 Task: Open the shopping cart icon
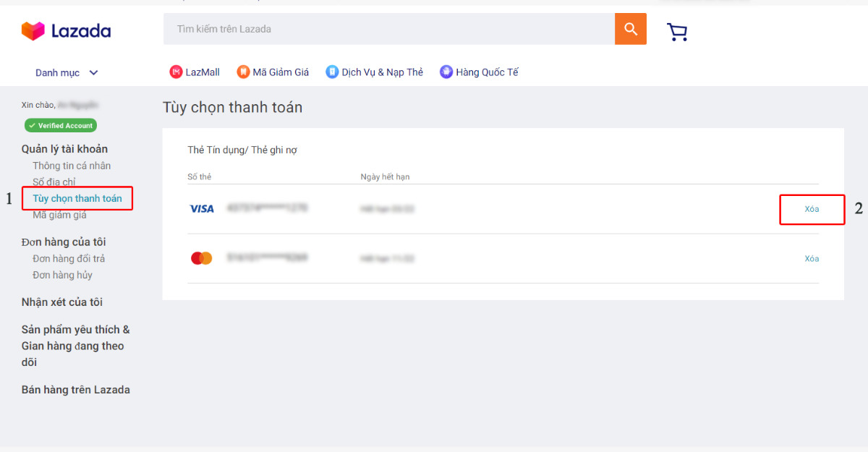click(x=676, y=30)
